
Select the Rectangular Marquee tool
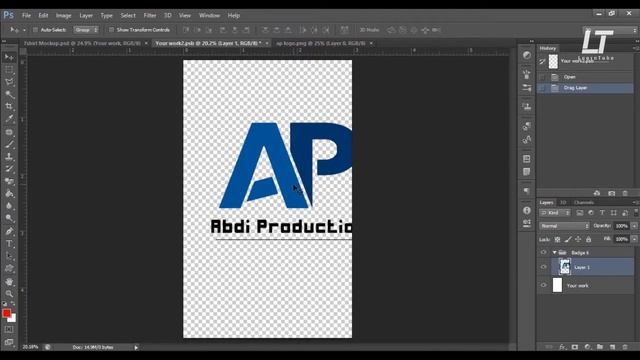tap(9, 70)
